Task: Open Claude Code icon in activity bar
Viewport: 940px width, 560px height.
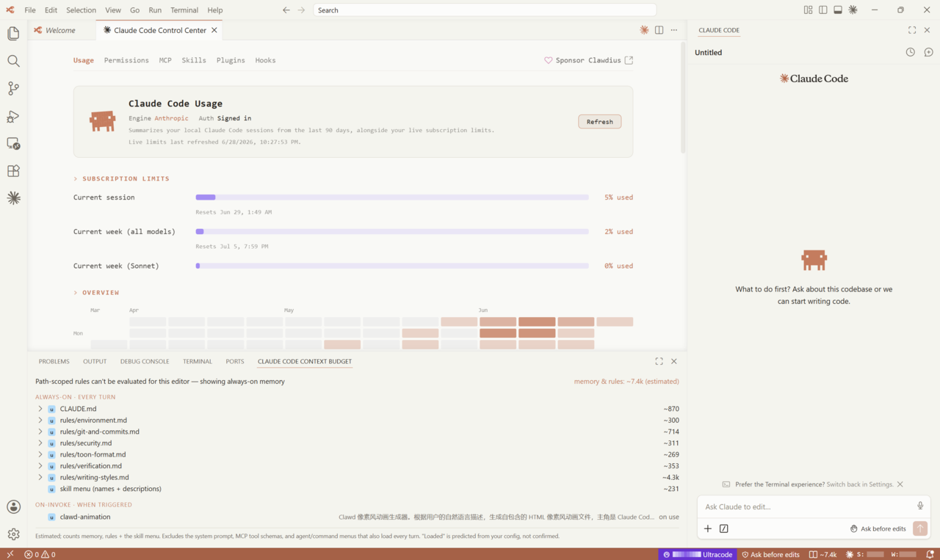Action: click(13, 198)
